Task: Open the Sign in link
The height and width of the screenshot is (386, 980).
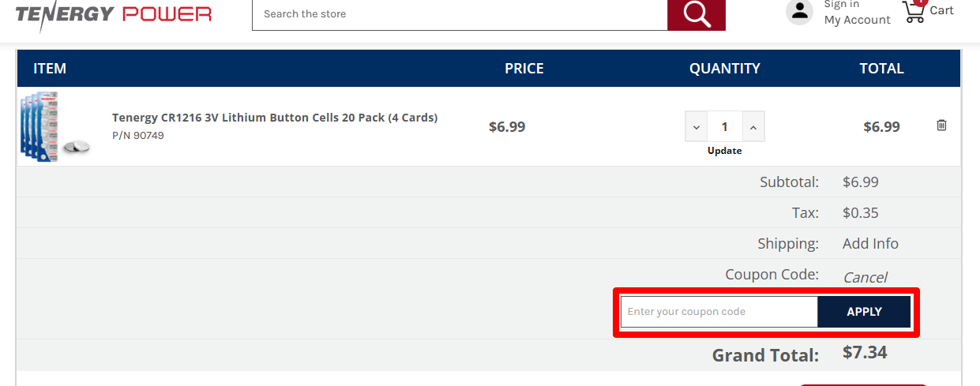Action: tap(842, 5)
